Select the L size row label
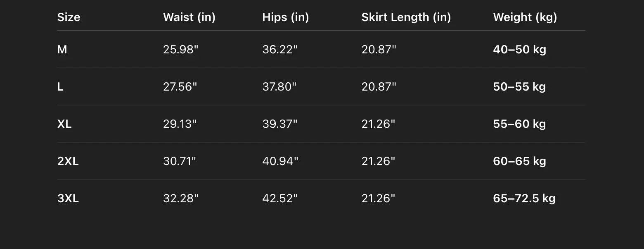Image resolution: width=644 pixels, height=249 pixels. [x=60, y=87]
